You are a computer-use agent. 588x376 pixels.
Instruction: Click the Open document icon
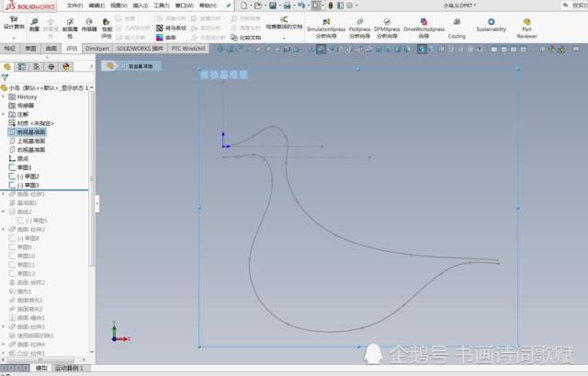point(257,6)
